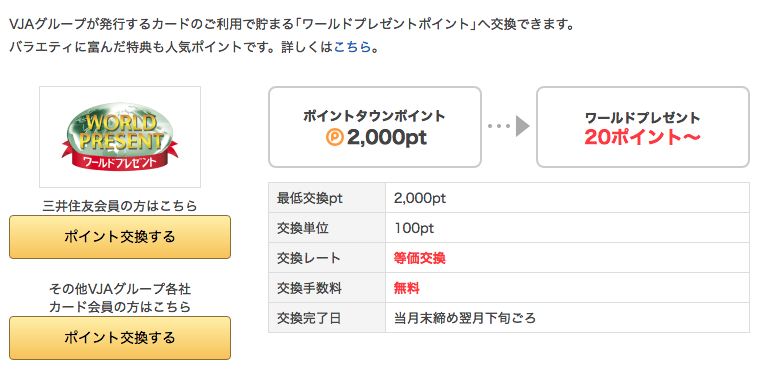Click the 三井住友会員の方はこちら caption
This screenshot has height=369, width=769.
(x=120, y=206)
